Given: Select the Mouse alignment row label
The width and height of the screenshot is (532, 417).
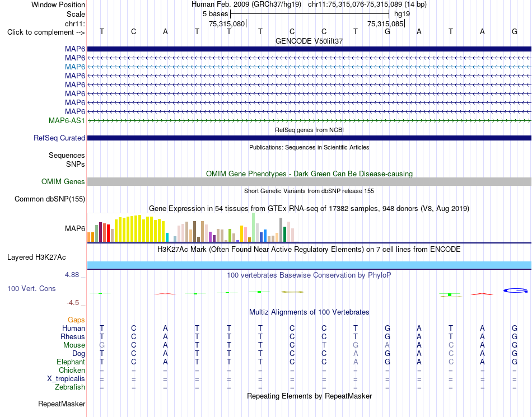Looking at the screenshot, I should [x=74, y=345].
